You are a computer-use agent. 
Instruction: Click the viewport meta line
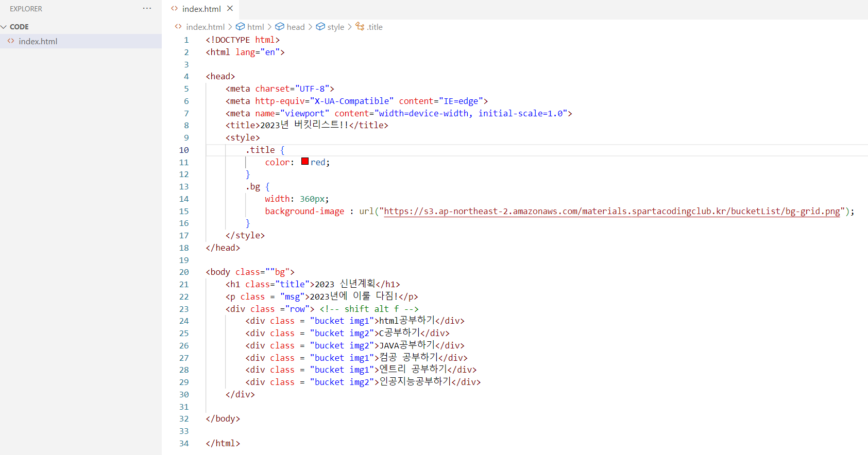click(x=399, y=113)
